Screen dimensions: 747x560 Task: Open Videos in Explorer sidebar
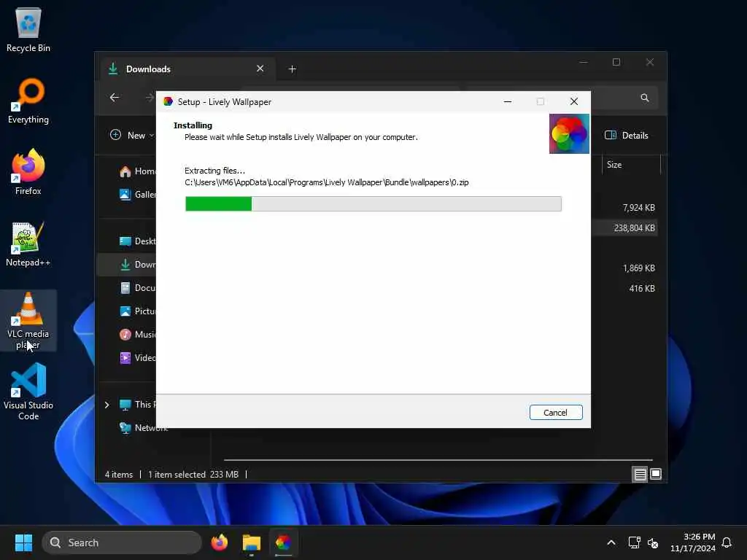point(137,357)
